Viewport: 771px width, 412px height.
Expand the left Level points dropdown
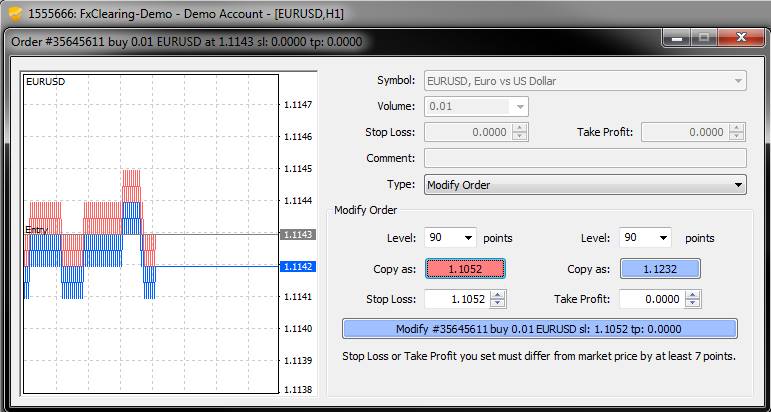point(450,238)
